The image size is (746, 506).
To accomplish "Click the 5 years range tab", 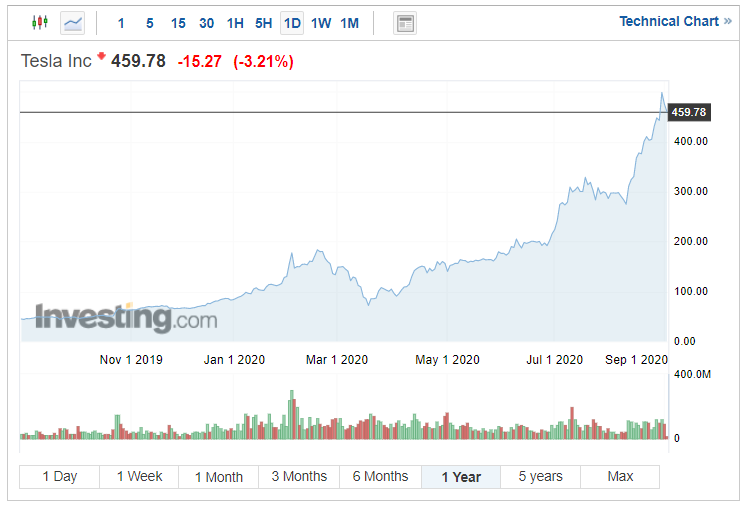I will [540, 477].
